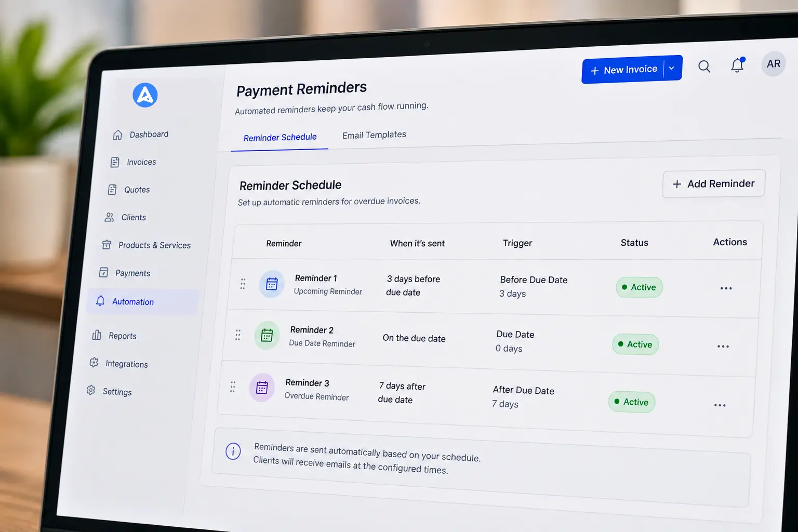Click the Quotes document icon
Image resolution: width=798 pixels, height=532 pixels.
[112, 190]
